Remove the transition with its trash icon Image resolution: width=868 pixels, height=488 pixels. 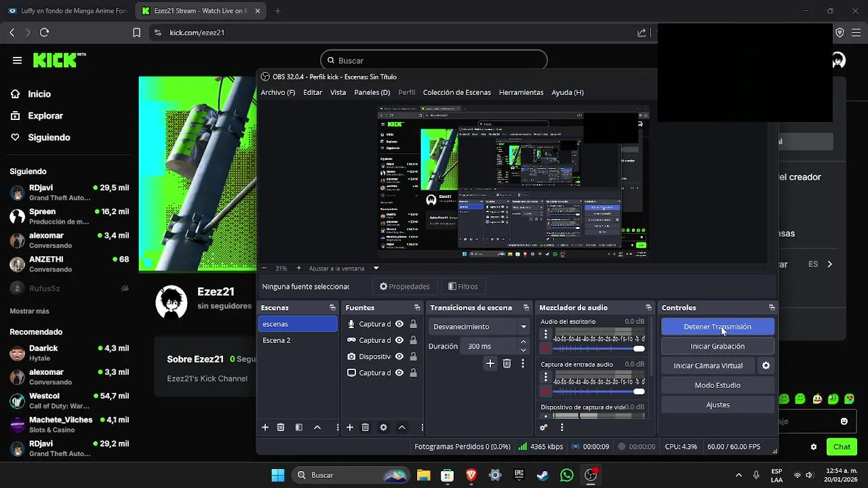[x=507, y=364]
